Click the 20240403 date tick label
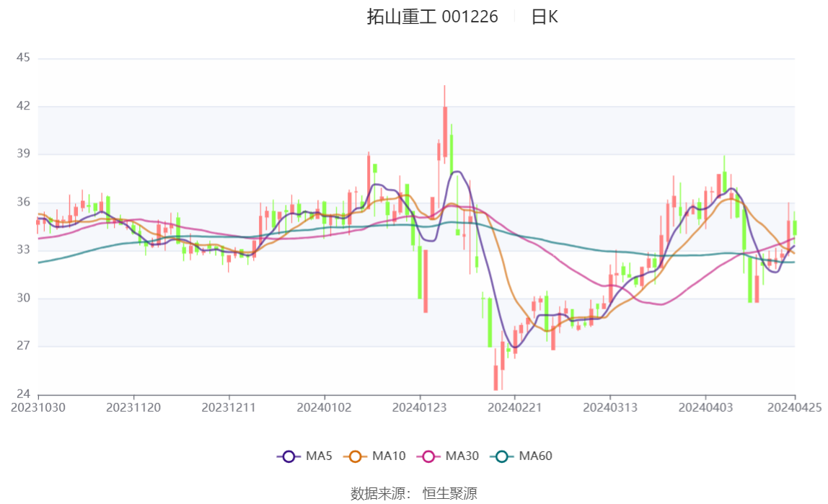This screenshot has width=828, height=504. (x=705, y=407)
